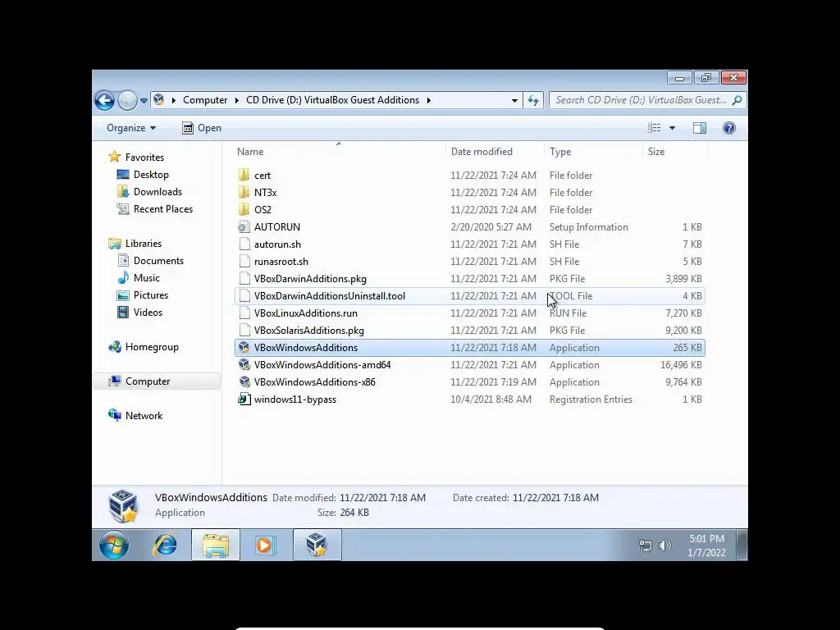Select the VBoxWindowsAdditions-x86 application icon
This screenshot has width=840, height=630.
click(x=244, y=382)
